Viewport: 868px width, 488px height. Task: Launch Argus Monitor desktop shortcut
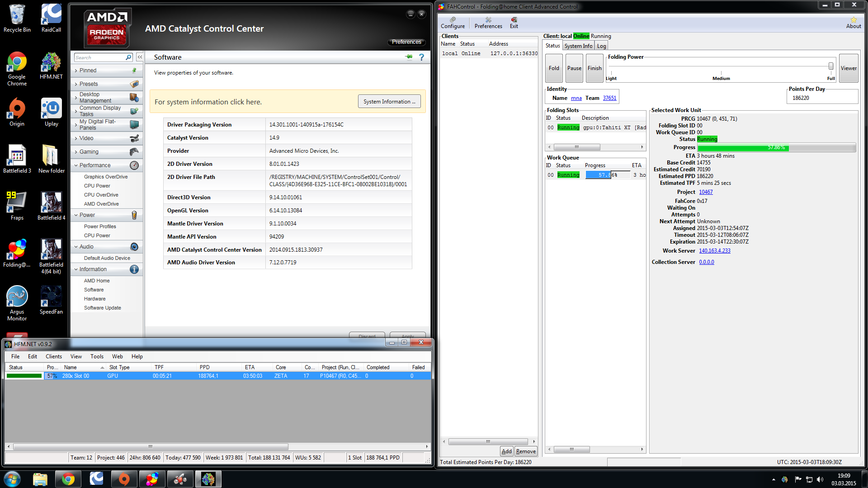(17, 303)
